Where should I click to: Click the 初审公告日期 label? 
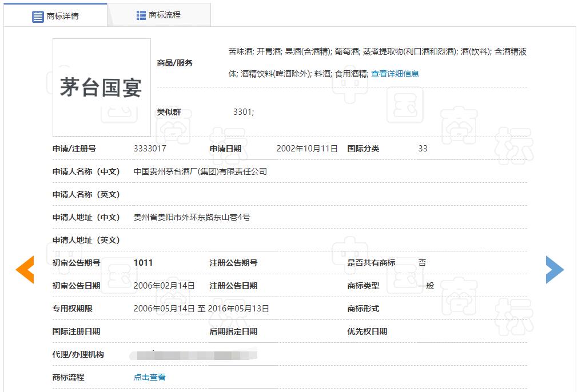pyautogui.click(x=76, y=286)
